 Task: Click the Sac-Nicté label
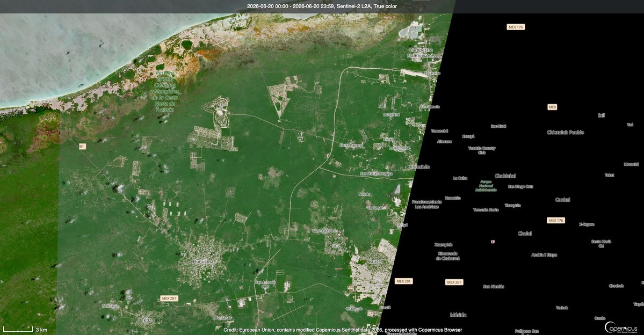coord(498,127)
